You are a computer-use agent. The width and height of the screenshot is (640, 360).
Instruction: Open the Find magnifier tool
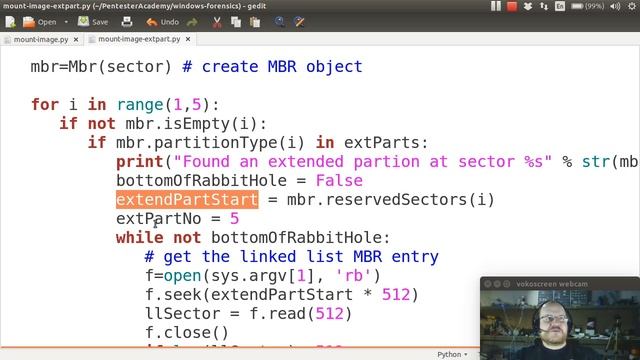(280, 22)
